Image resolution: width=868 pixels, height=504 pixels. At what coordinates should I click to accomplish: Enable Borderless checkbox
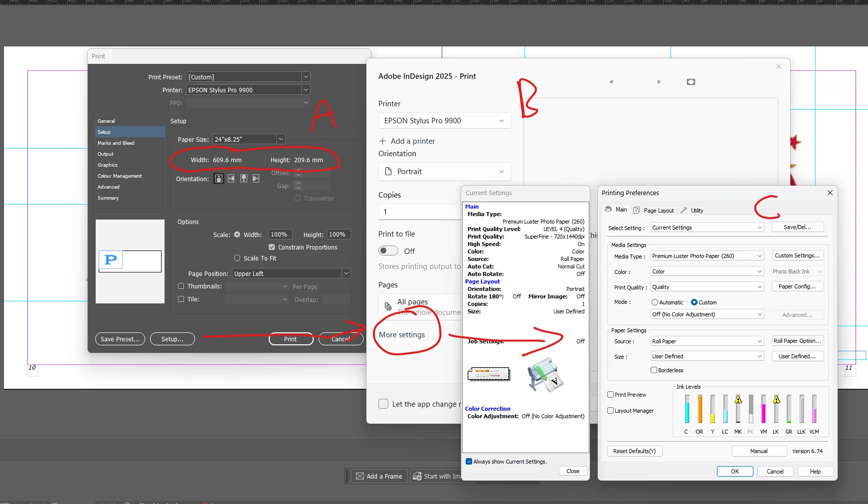(654, 370)
